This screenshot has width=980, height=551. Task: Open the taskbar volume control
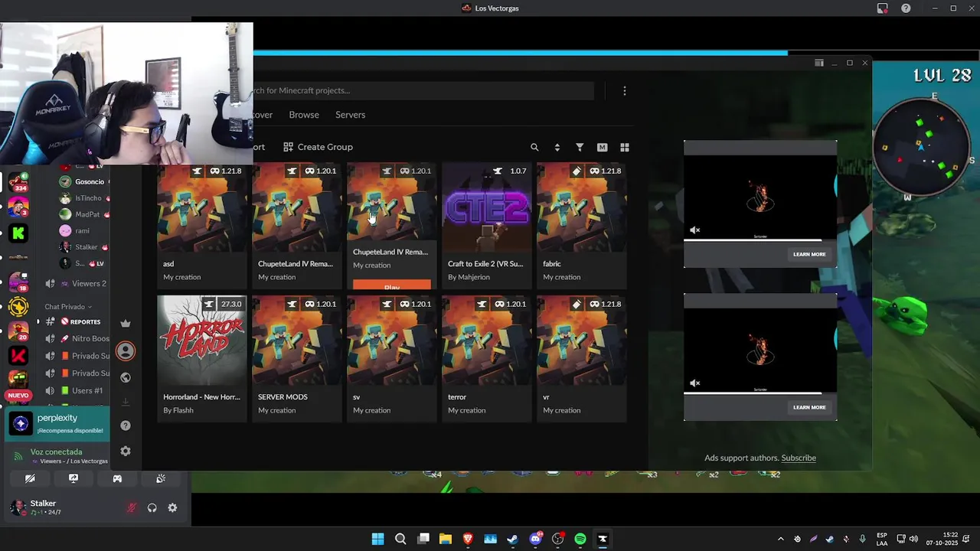pyautogui.click(x=913, y=539)
